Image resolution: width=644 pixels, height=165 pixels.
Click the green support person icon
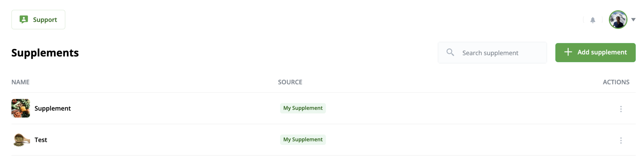tap(24, 19)
